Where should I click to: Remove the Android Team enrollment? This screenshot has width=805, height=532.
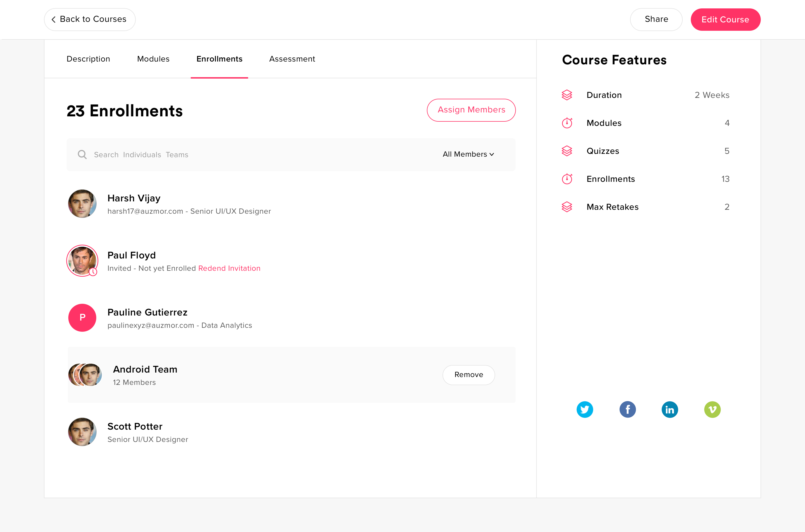pos(469,375)
